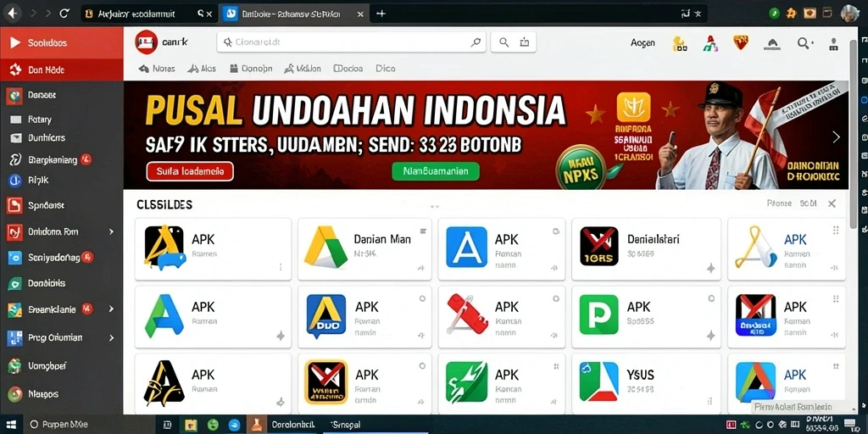
Task: Open the Dodoa nav item
Action: pyautogui.click(x=348, y=69)
